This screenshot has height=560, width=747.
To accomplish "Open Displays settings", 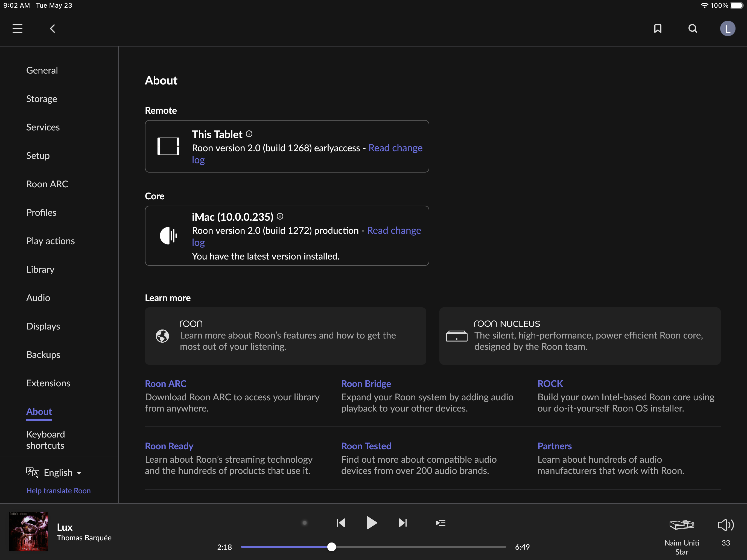I will pyautogui.click(x=43, y=326).
